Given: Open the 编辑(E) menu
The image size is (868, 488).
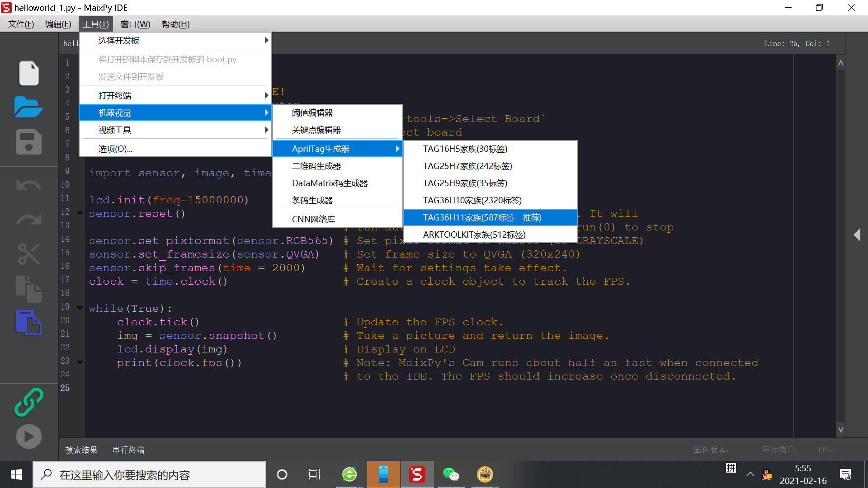Looking at the screenshot, I should coord(58,24).
